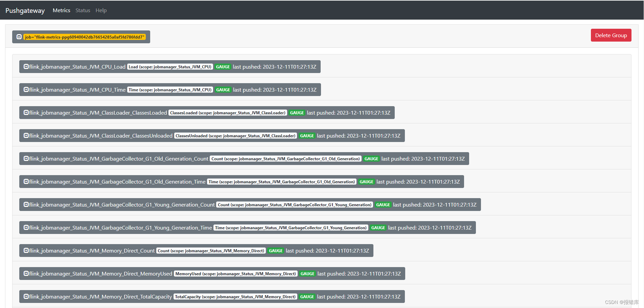The height and width of the screenshot is (308, 644).
Task: Switch to the Metrics tab
Action: pyautogui.click(x=61, y=10)
